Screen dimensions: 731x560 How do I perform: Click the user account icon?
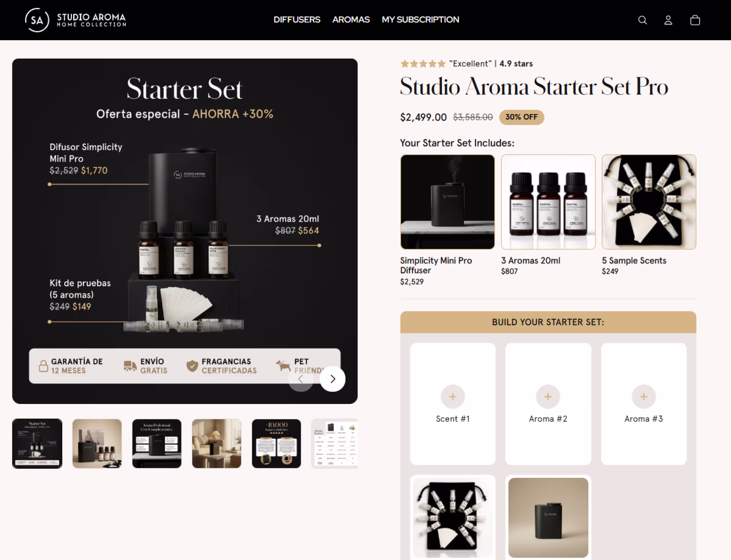point(668,20)
